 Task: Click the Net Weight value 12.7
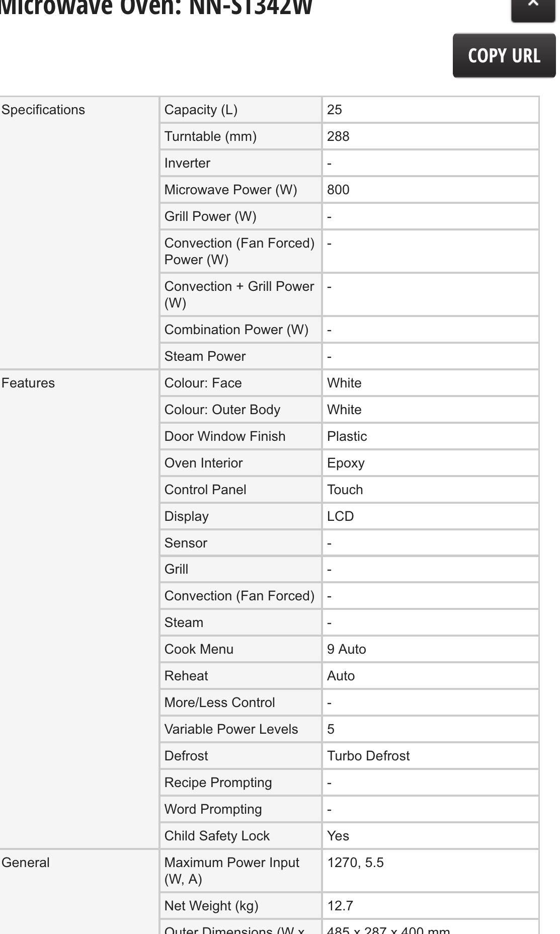[x=340, y=906]
